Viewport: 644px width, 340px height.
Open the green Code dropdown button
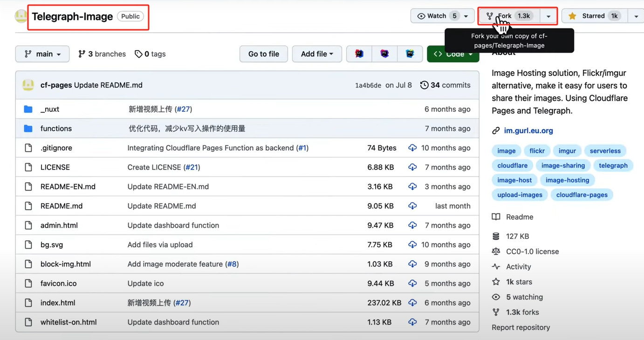[453, 54]
